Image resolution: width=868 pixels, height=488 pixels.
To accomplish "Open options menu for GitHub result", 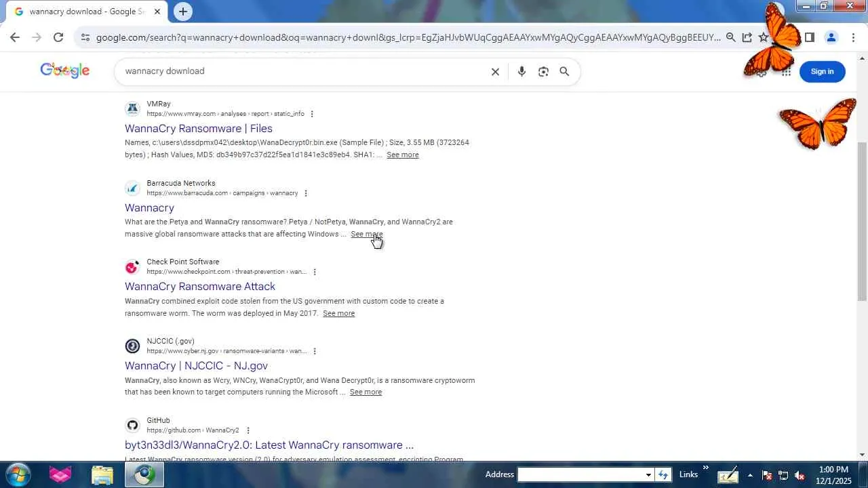I will 248,430.
